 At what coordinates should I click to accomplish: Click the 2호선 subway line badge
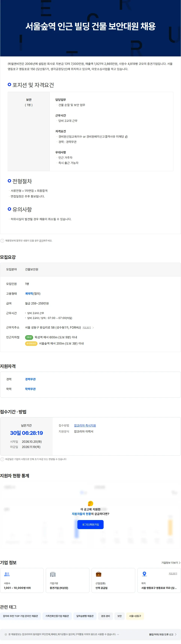pos(29,337)
